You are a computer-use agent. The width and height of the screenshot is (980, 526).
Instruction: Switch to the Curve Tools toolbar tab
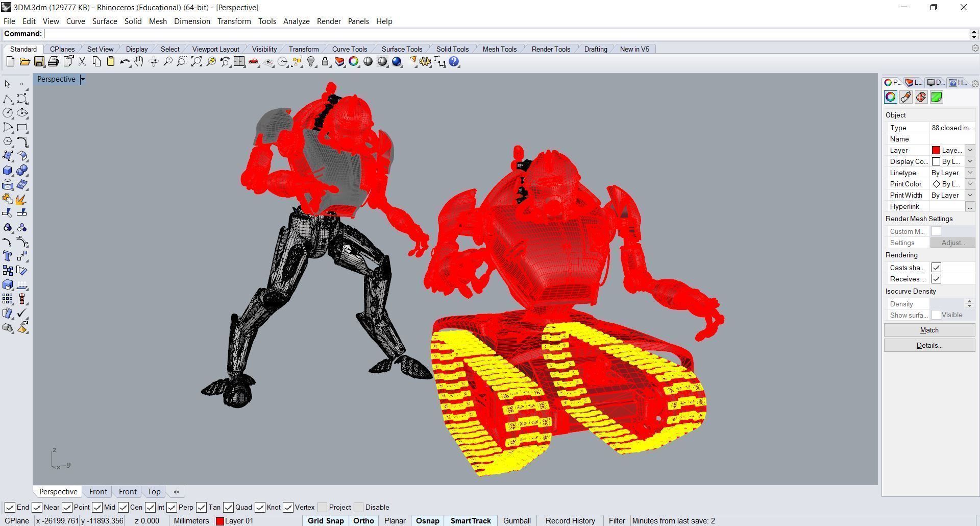click(x=349, y=49)
